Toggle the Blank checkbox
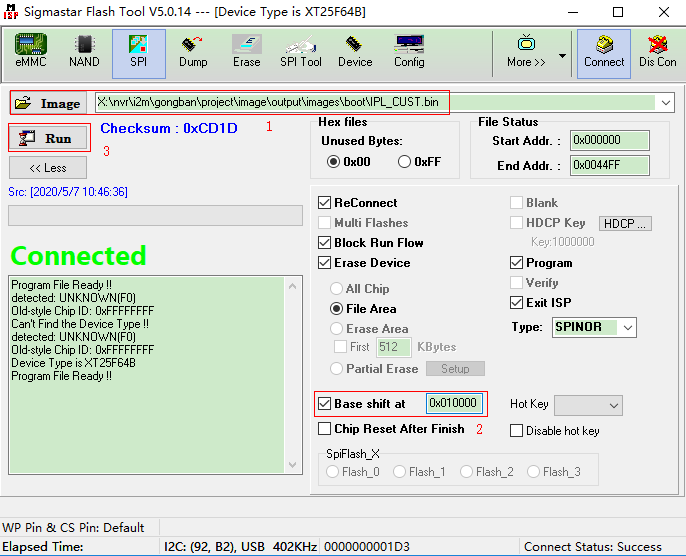The height and width of the screenshot is (556, 686). (516, 203)
